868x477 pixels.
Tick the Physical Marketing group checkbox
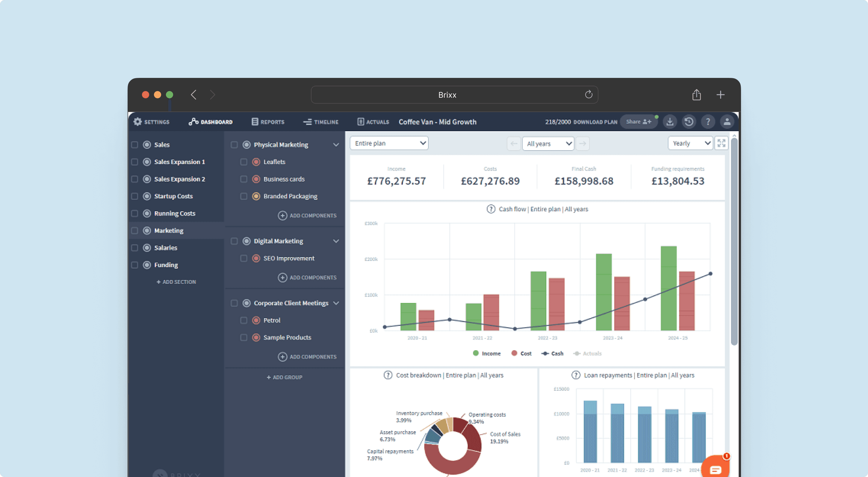pos(234,145)
